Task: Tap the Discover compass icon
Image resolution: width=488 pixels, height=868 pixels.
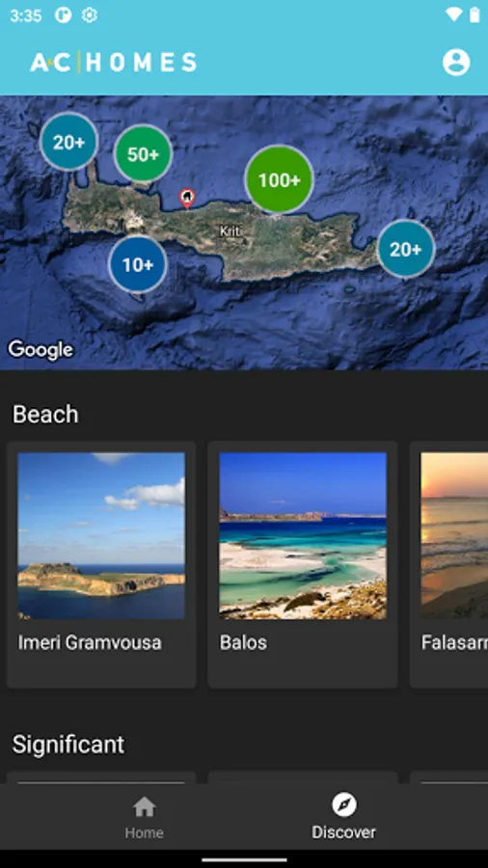Action: [344, 805]
